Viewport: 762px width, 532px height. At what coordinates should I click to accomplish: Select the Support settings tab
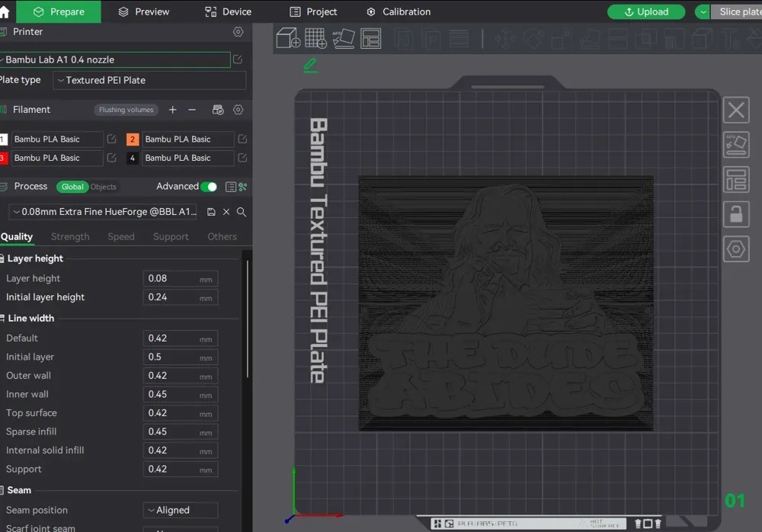pyautogui.click(x=171, y=237)
